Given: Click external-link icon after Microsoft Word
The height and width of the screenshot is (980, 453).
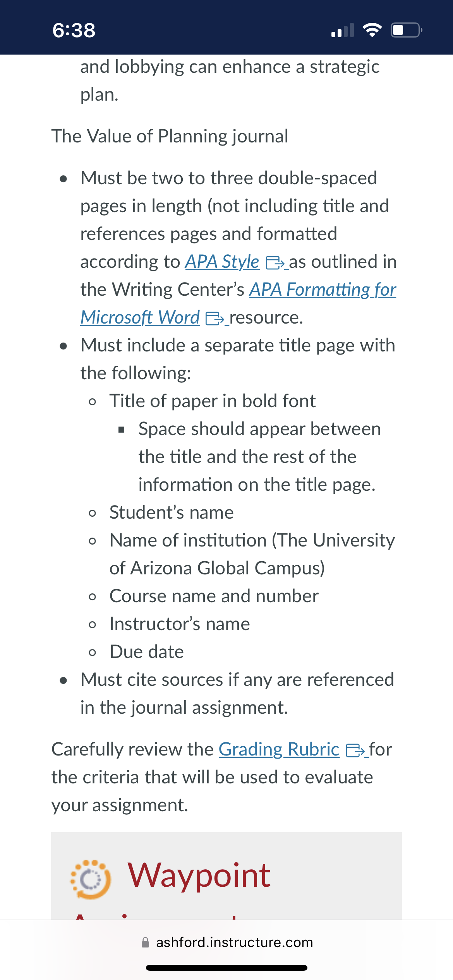Looking at the screenshot, I should tap(215, 319).
